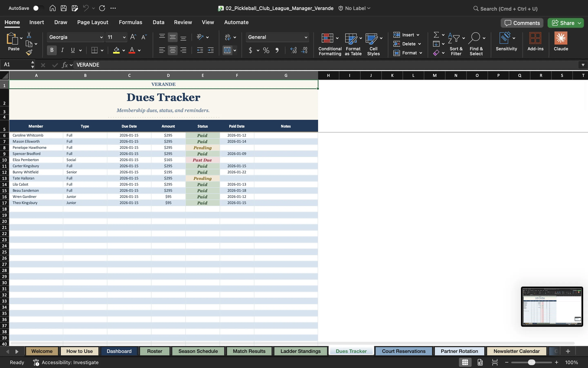The width and height of the screenshot is (588, 368).
Task: Switch to the Court Reservations sheet tab
Action: coord(404,351)
